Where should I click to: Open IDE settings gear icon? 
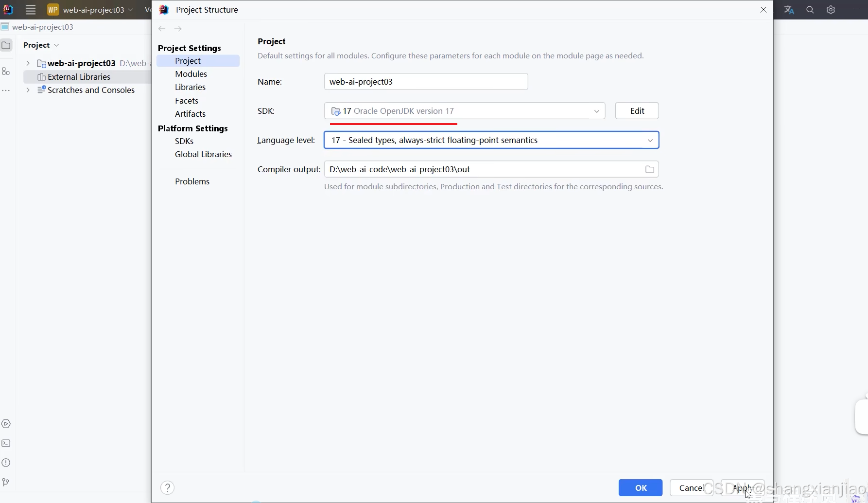coord(831,10)
